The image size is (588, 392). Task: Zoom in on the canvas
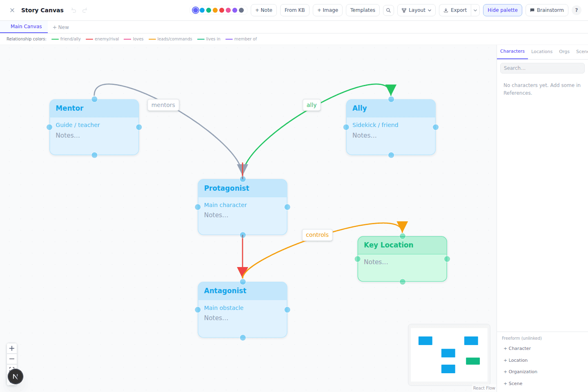[12, 348]
